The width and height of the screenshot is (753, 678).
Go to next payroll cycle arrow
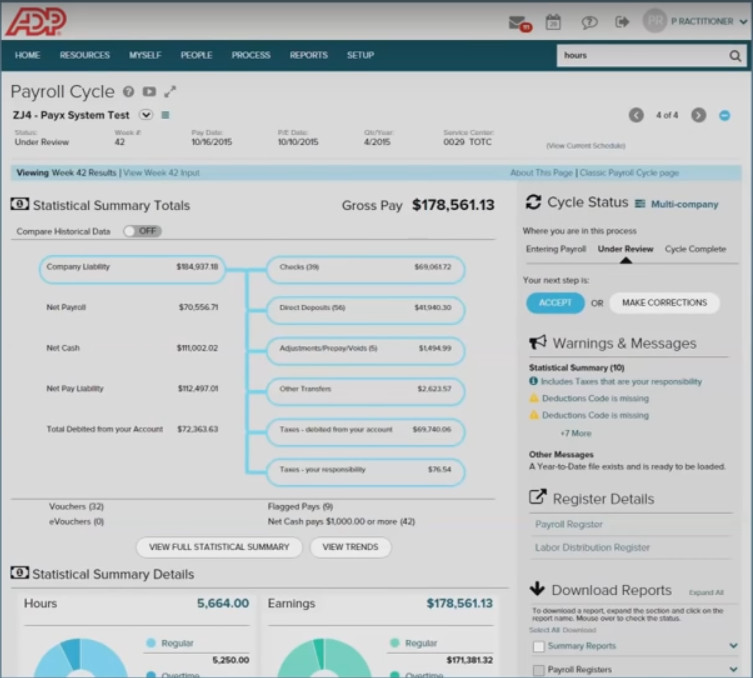(698, 115)
